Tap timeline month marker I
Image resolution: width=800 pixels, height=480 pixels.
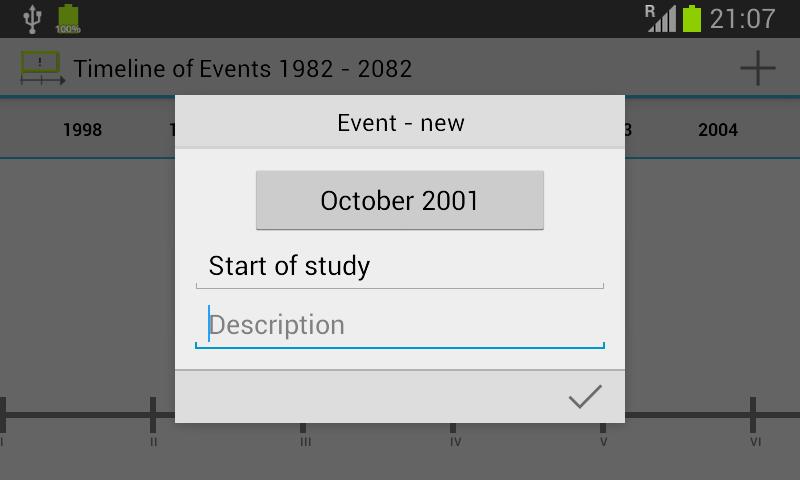pos(3,441)
